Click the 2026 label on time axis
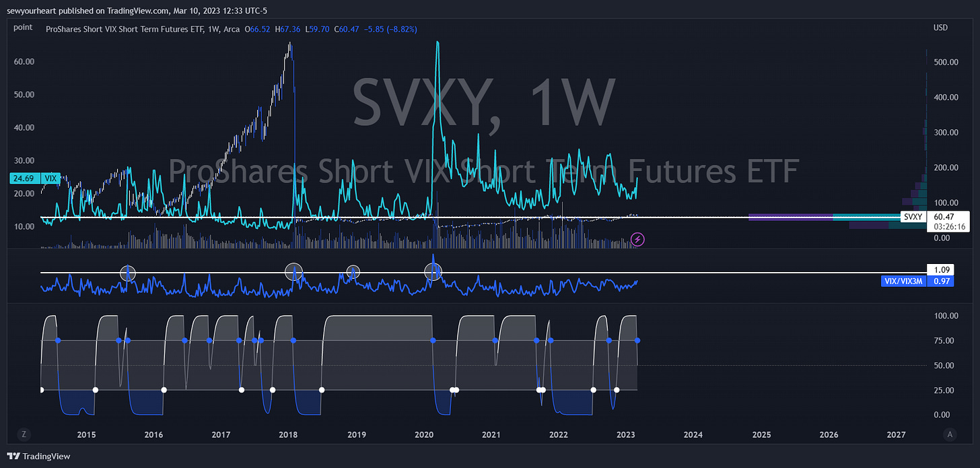Image resolution: width=980 pixels, height=468 pixels. (x=829, y=434)
